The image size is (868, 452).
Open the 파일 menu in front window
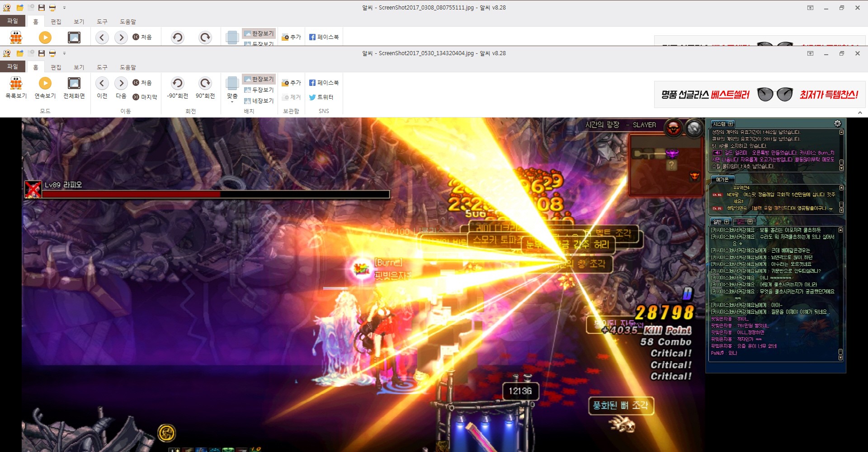[13, 66]
